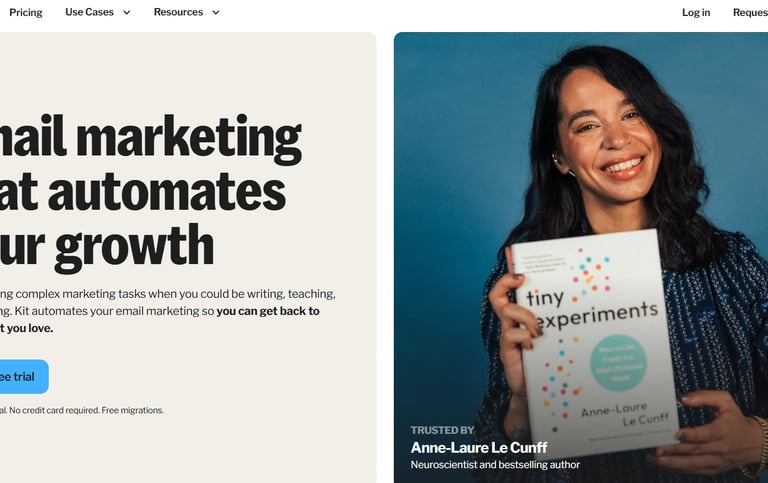Open the Pricing page link

point(25,12)
